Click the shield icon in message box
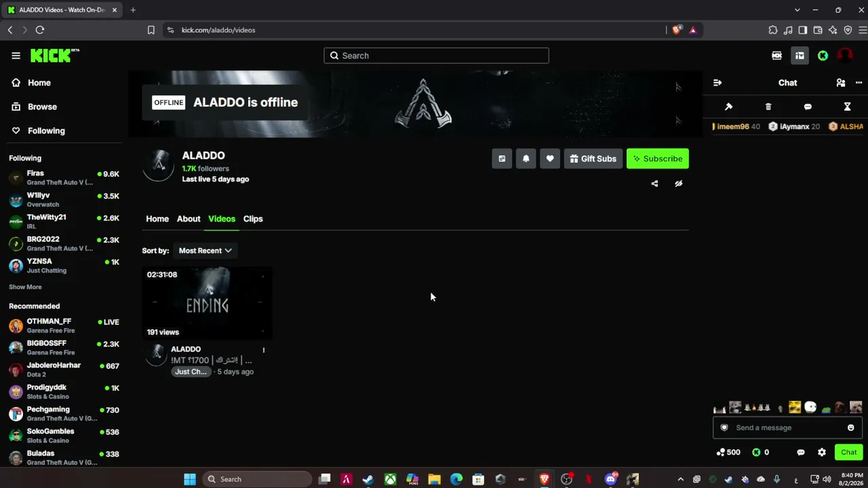Image resolution: width=868 pixels, height=488 pixels. tap(724, 428)
